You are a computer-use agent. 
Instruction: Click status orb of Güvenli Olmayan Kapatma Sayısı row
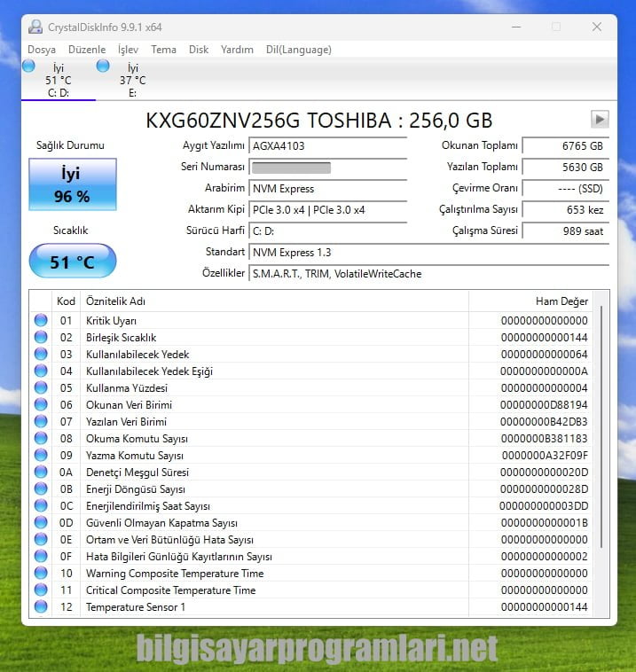[41, 522]
